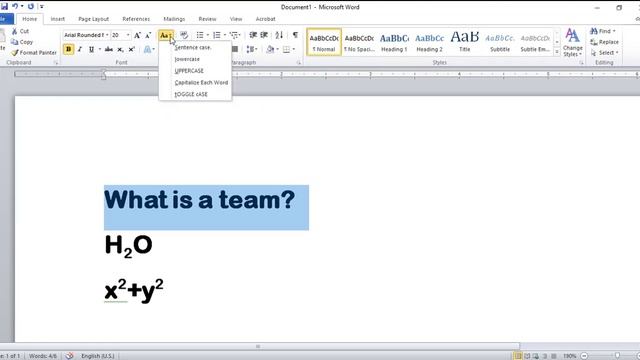Open the font size dropdown

click(128, 35)
